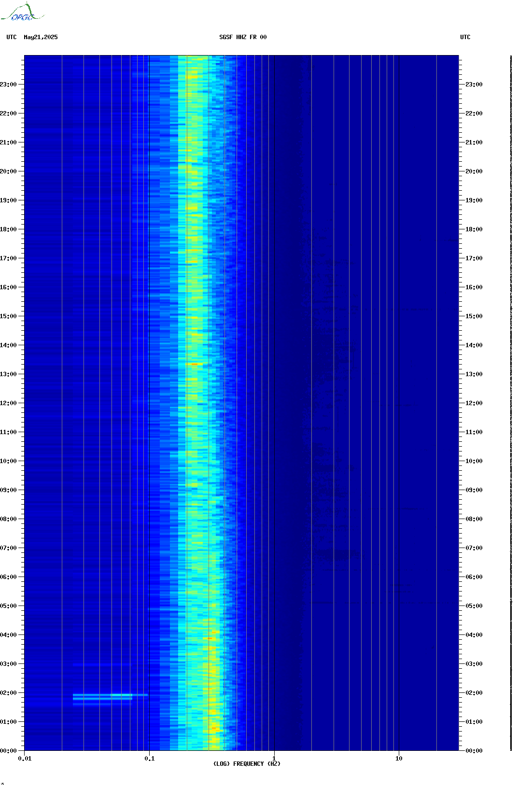Viewport: 532px width, 789px height.
Task: Click the right-axis 14:00 label
Action: tap(474, 345)
